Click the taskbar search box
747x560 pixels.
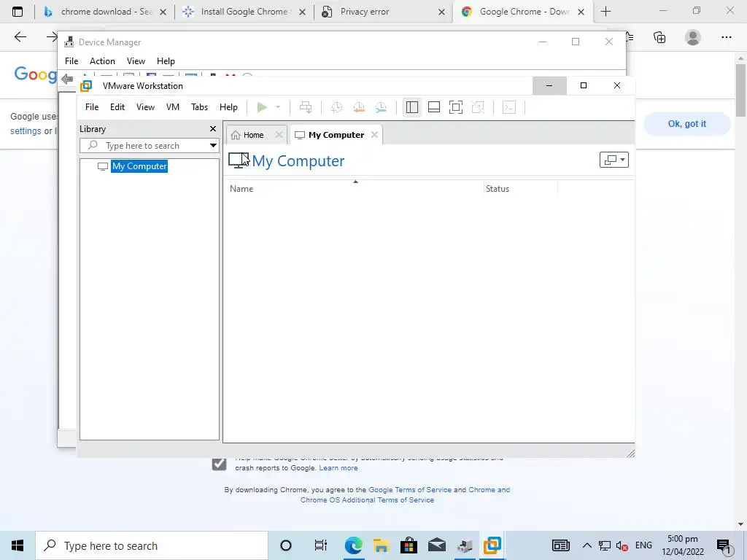tap(152, 545)
